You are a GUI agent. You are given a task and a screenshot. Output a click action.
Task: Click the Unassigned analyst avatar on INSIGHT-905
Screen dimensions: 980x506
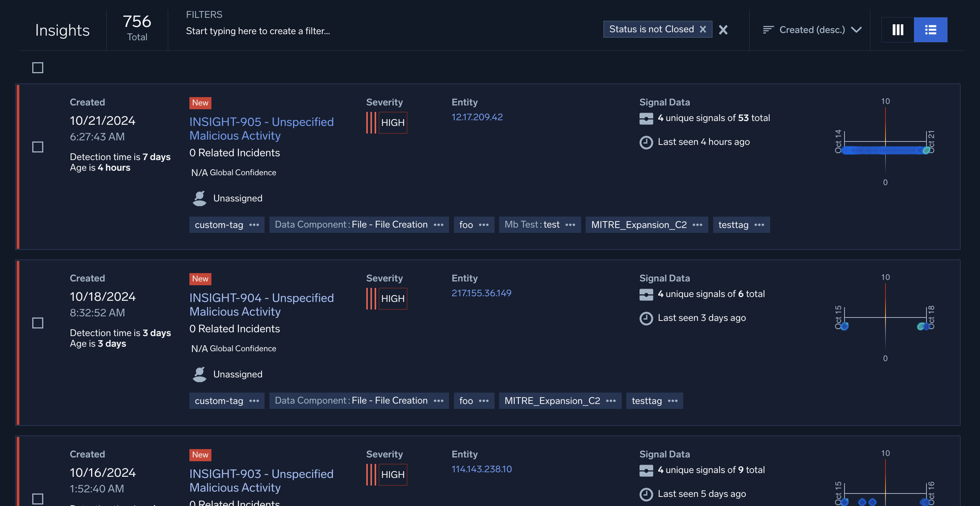coord(200,198)
